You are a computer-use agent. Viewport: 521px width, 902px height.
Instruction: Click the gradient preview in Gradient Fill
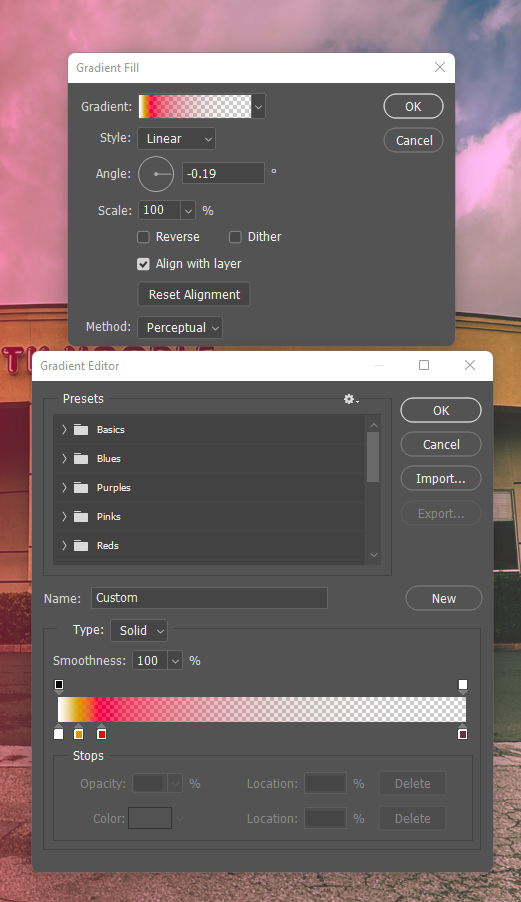click(195, 107)
